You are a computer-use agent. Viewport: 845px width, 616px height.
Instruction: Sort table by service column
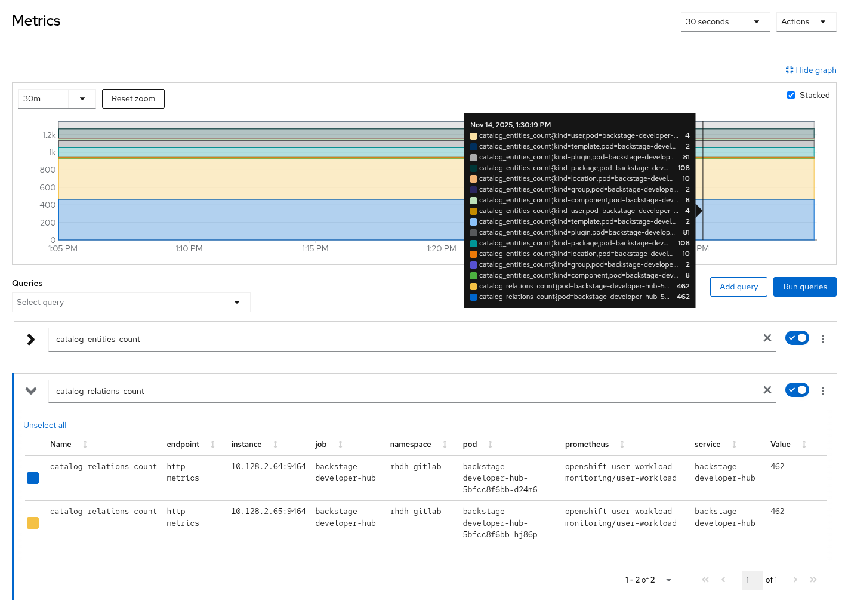(x=716, y=444)
